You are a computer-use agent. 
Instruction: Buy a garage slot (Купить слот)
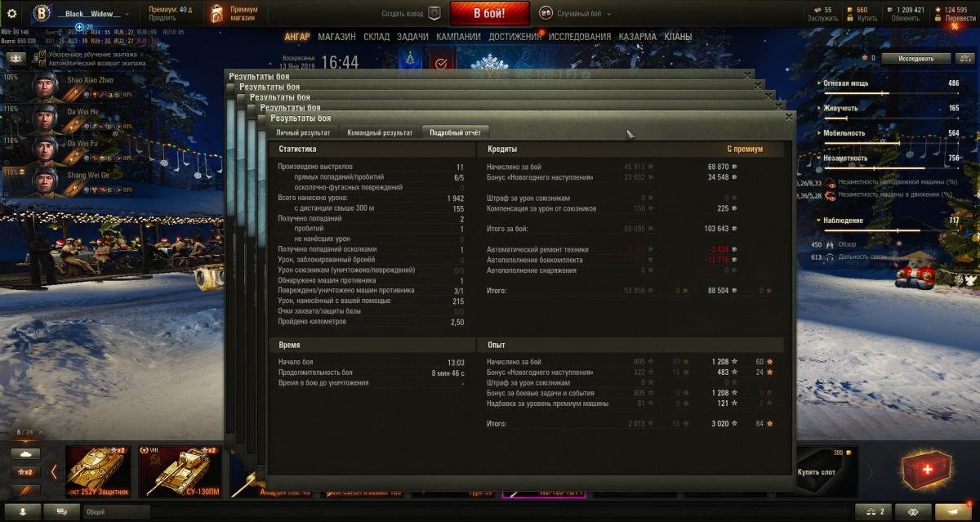pos(826,471)
